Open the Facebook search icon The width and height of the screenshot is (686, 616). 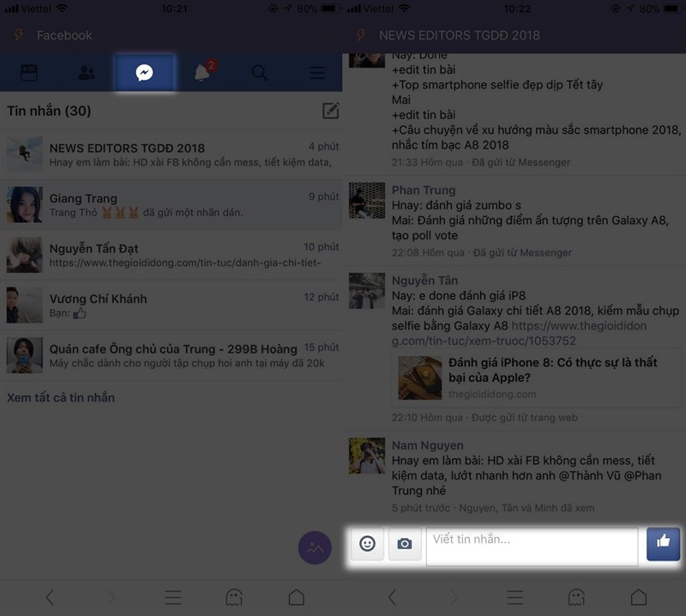(259, 72)
